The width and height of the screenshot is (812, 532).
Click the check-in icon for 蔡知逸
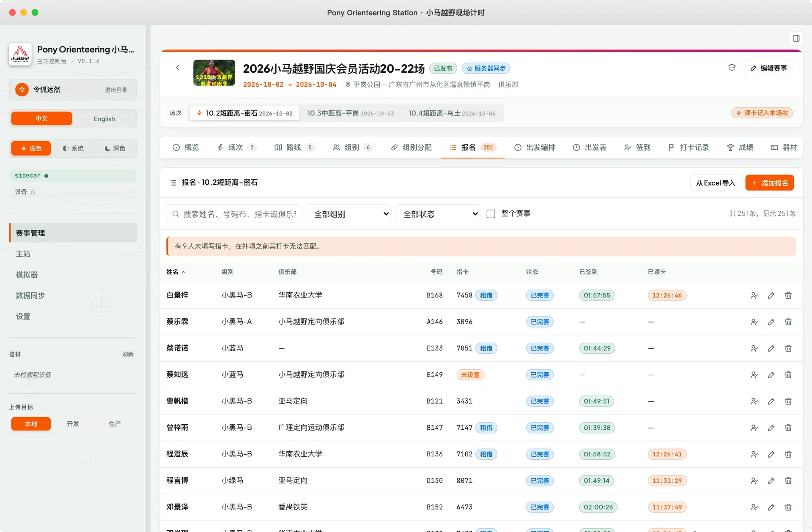[754, 375]
